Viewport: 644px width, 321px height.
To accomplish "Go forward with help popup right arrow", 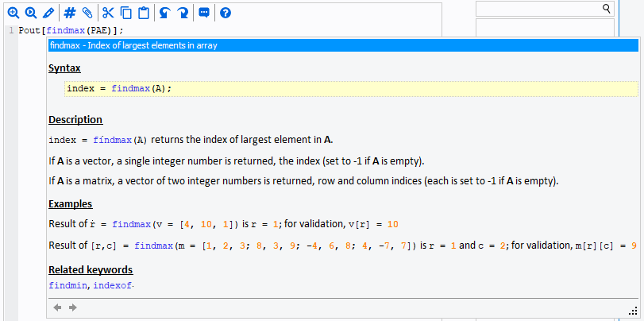I will click(x=73, y=307).
